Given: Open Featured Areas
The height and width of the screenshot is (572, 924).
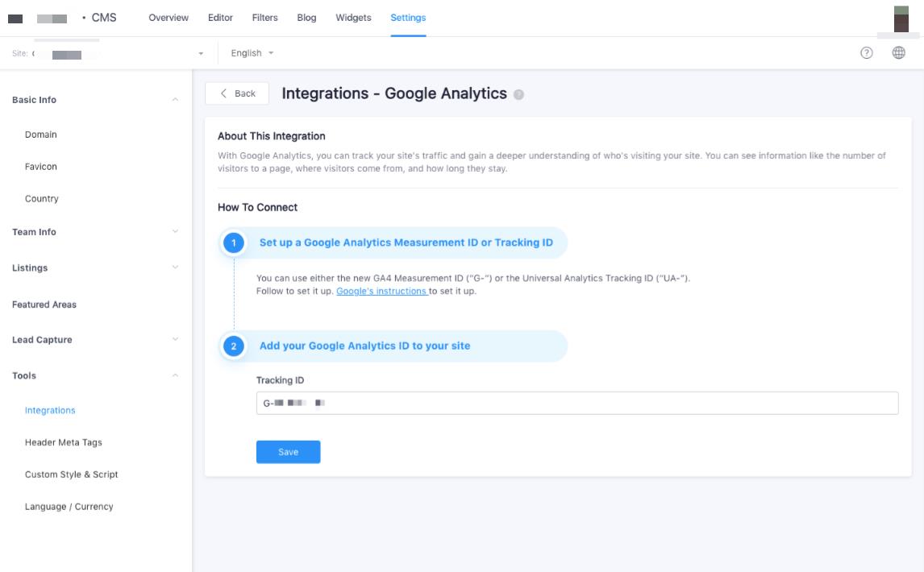Looking at the screenshot, I should [x=44, y=305].
